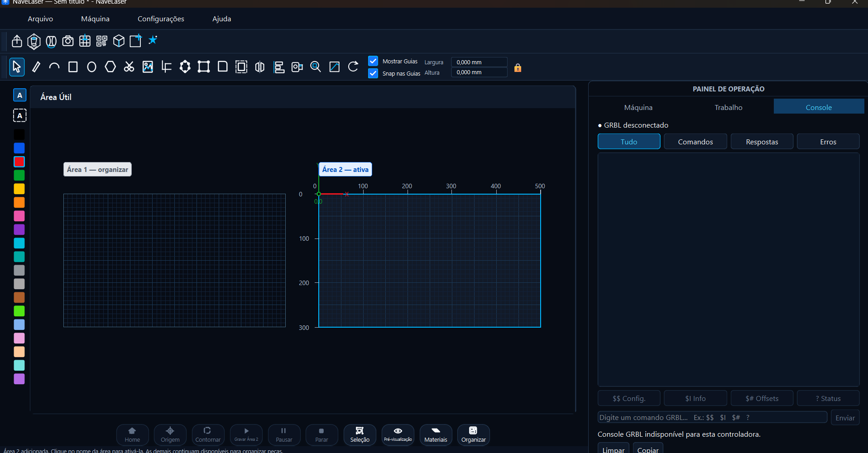Screen dimensions: 868x453
Task: Click the Largura width input field
Action: pos(479,62)
